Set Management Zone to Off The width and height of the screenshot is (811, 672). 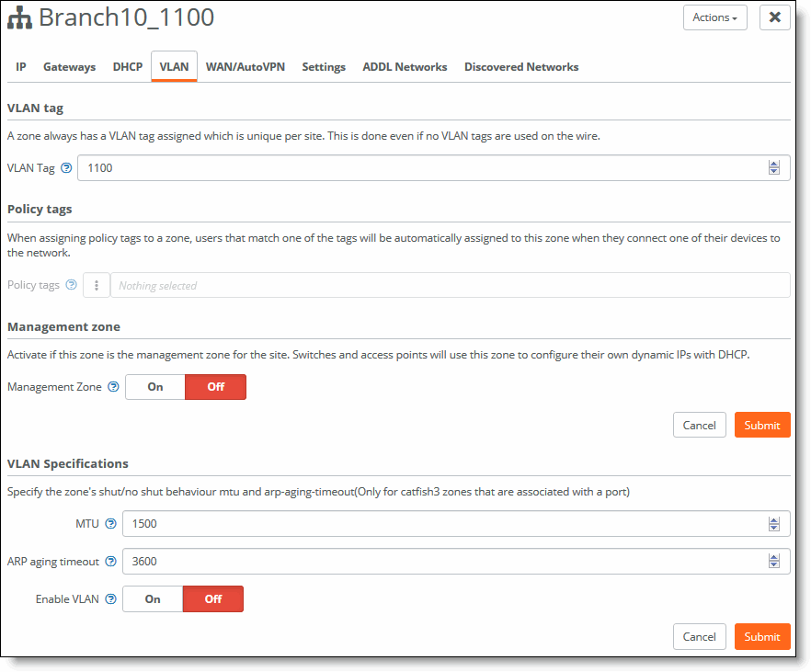coord(215,387)
